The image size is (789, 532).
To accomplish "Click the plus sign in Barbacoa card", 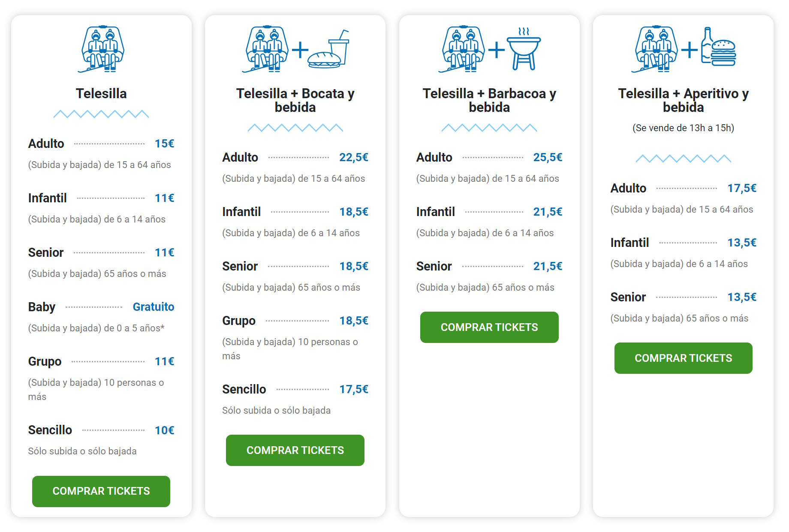I will click(x=497, y=50).
